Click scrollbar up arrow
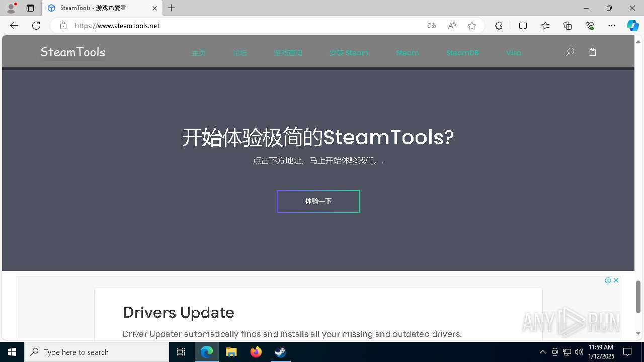This screenshot has width=644, height=362. (638, 41)
